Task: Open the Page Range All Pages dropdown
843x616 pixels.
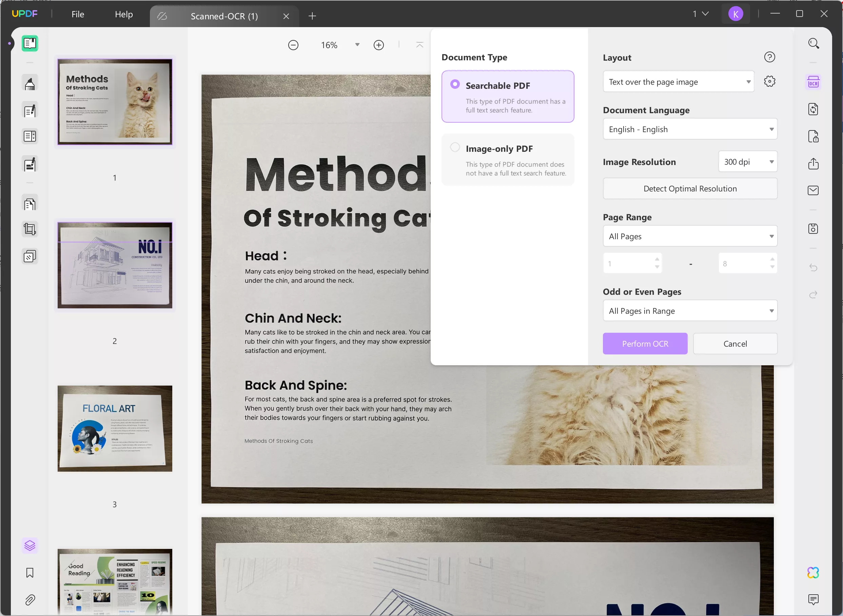Action: (x=690, y=236)
